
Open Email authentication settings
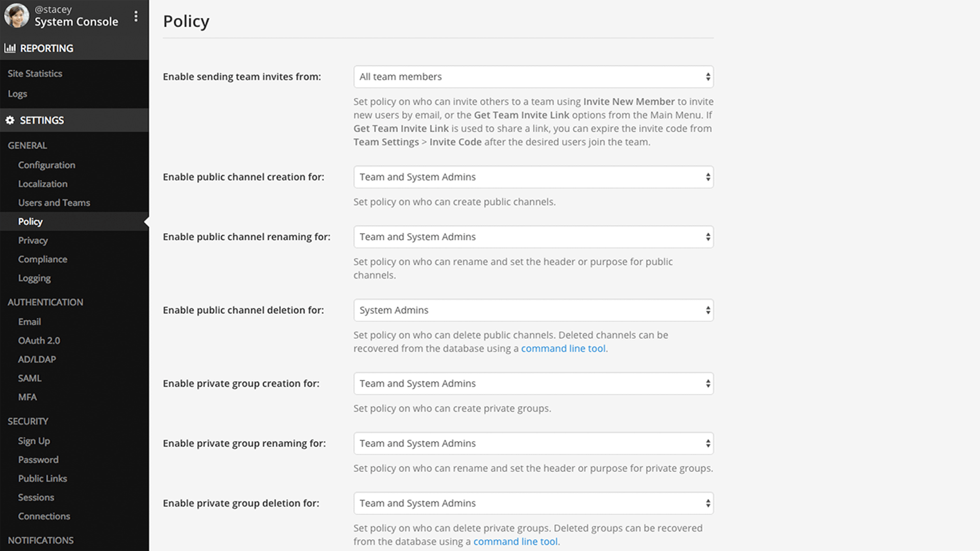[29, 321]
